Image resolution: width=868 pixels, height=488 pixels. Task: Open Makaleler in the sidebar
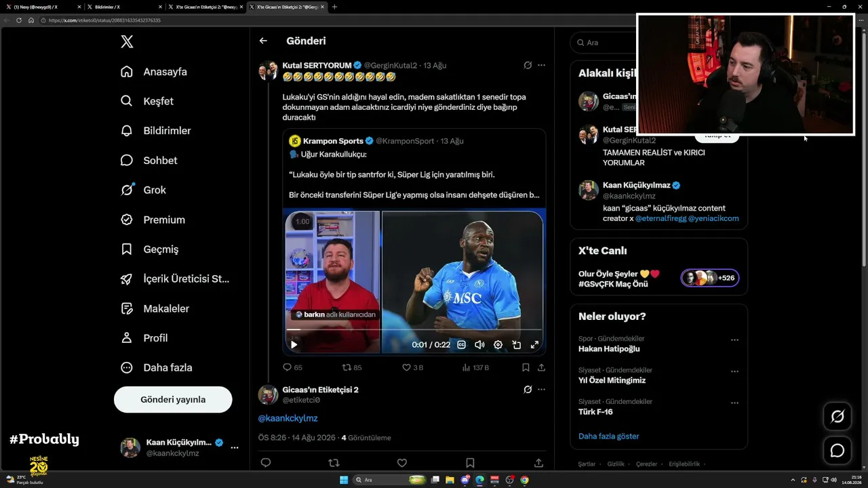155,308
